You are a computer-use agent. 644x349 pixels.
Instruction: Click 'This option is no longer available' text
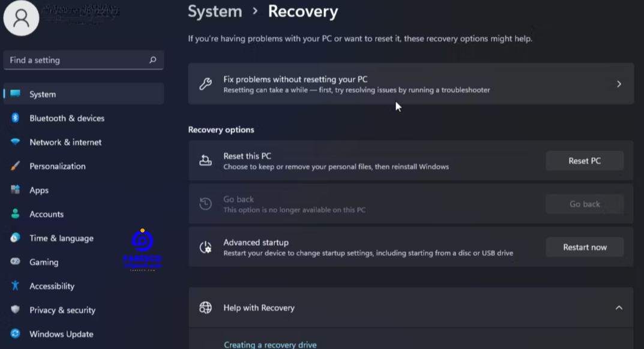coord(294,210)
